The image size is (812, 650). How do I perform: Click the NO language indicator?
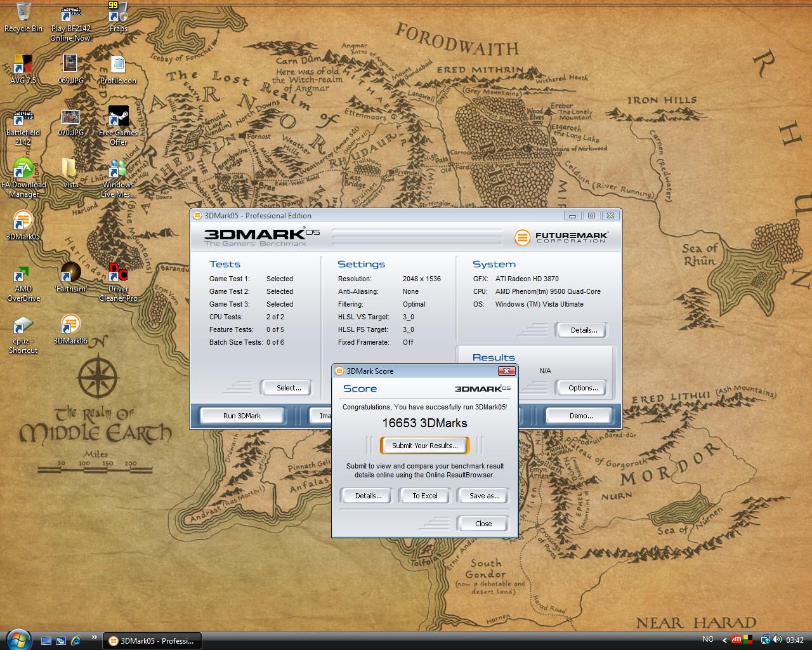coord(708,640)
